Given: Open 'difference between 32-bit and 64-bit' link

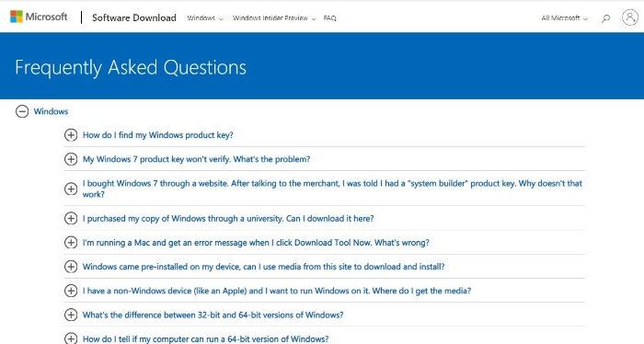Looking at the screenshot, I should [x=213, y=315].
